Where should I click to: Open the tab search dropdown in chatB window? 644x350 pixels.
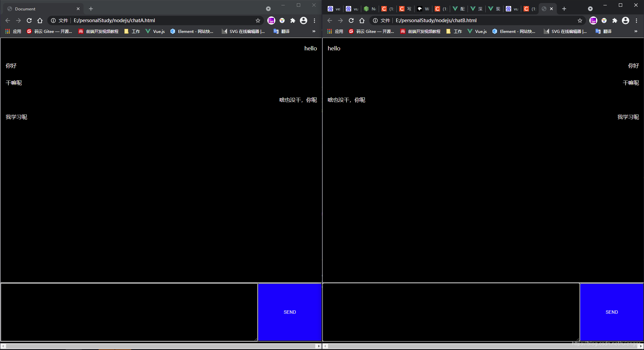click(x=590, y=9)
